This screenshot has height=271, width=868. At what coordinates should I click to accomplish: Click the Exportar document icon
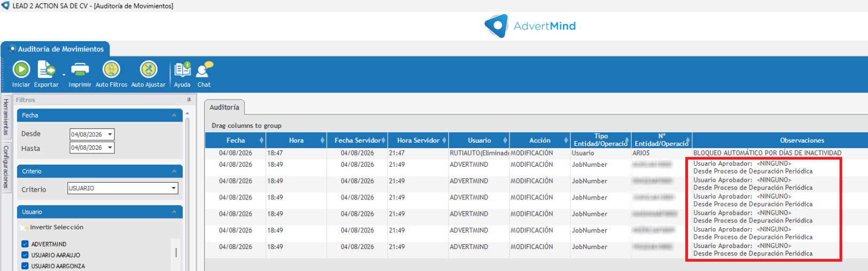(x=46, y=69)
